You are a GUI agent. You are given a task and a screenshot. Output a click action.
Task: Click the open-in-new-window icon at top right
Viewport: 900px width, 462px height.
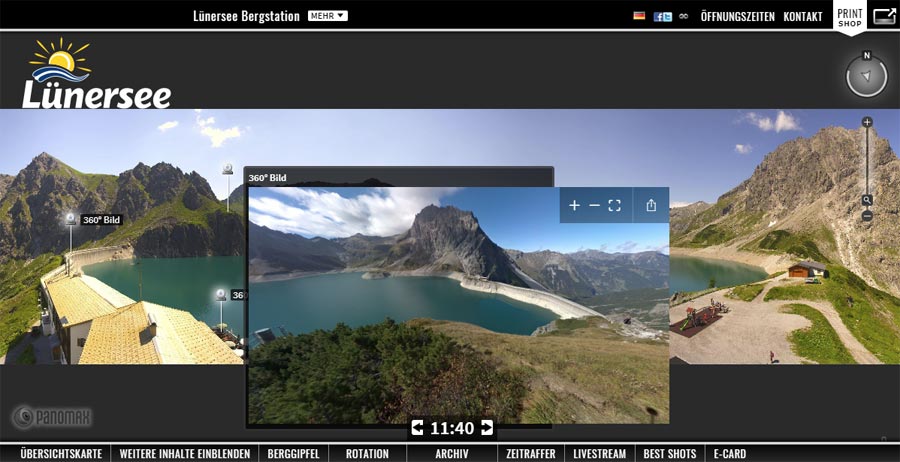(885, 16)
